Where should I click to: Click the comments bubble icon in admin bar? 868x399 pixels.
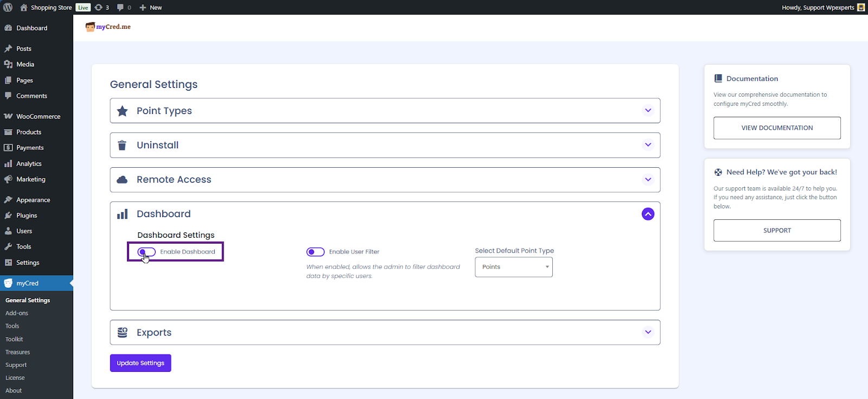point(120,8)
